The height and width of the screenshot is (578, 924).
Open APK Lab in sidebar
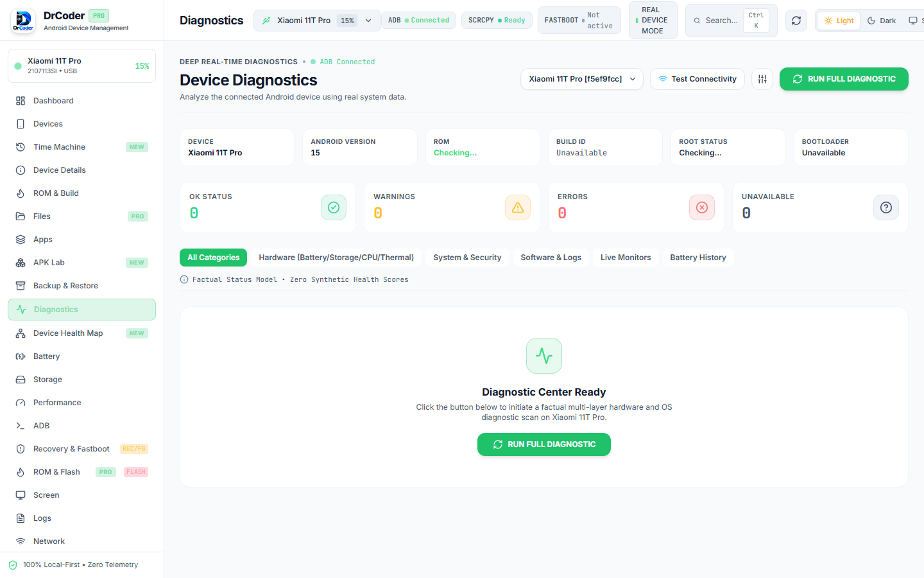coord(81,263)
